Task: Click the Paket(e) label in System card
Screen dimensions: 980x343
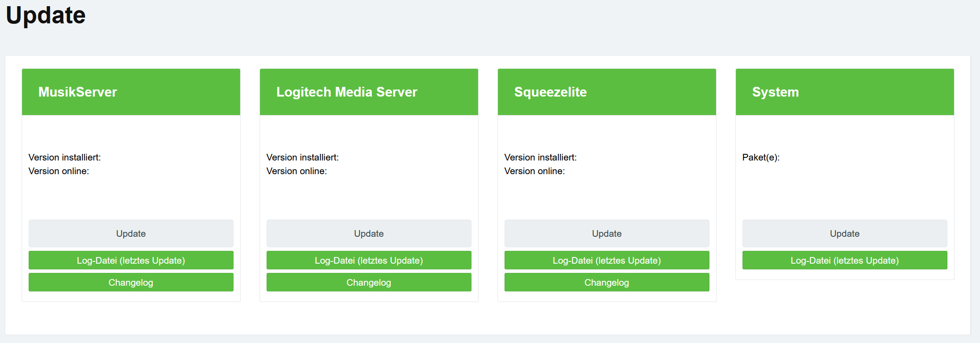Action: point(761,157)
